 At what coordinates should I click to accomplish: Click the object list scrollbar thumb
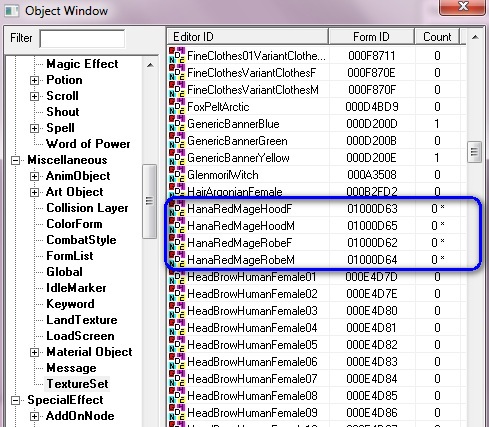[x=474, y=152]
